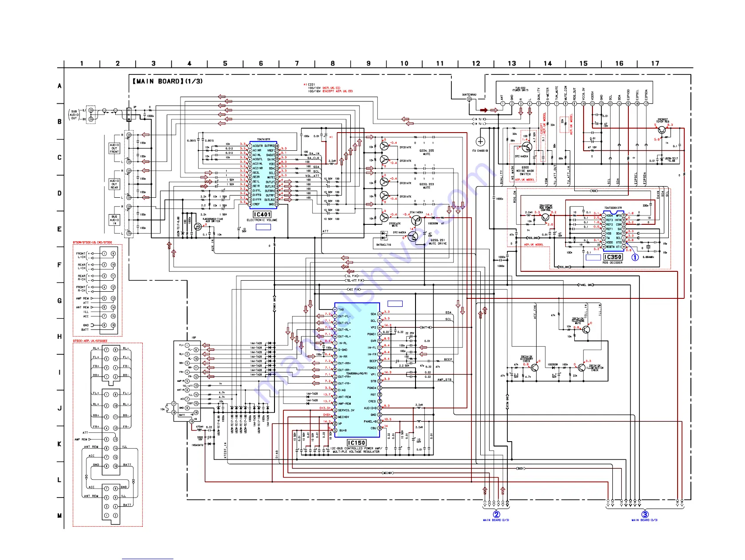Click the Q250, 251 MUTE DRIVE label
This screenshot has height=560, width=745.
pyautogui.click(x=439, y=242)
